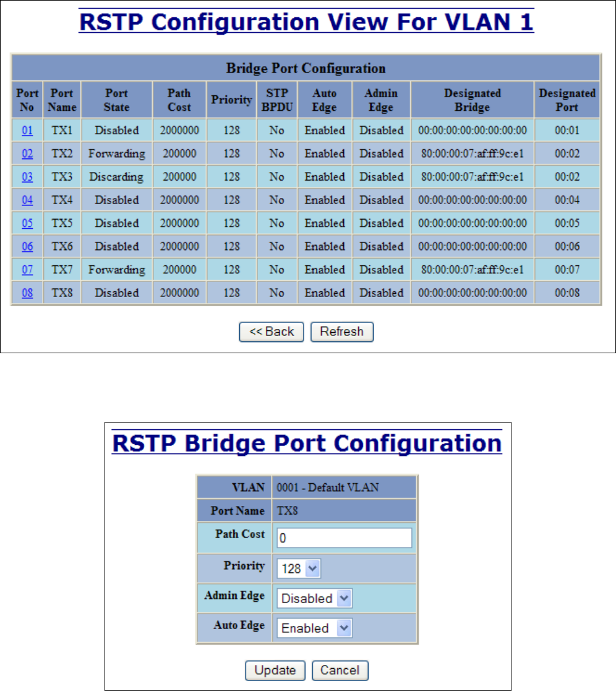This screenshot has height=691, width=616.
Task: Select TX8 Port Name value in form
Action: [288, 511]
